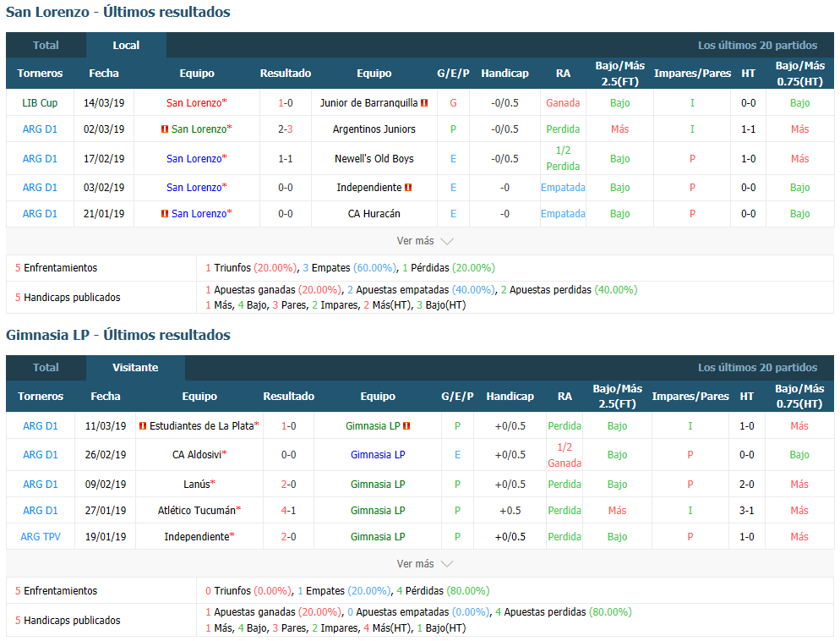
Task: Click the date 19/01/19
Action: (106, 536)
